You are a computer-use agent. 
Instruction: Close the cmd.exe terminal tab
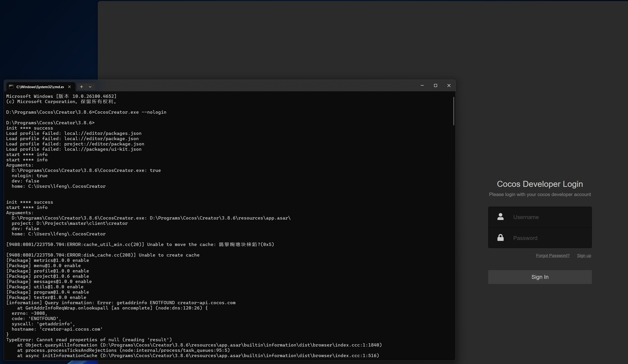70,87
